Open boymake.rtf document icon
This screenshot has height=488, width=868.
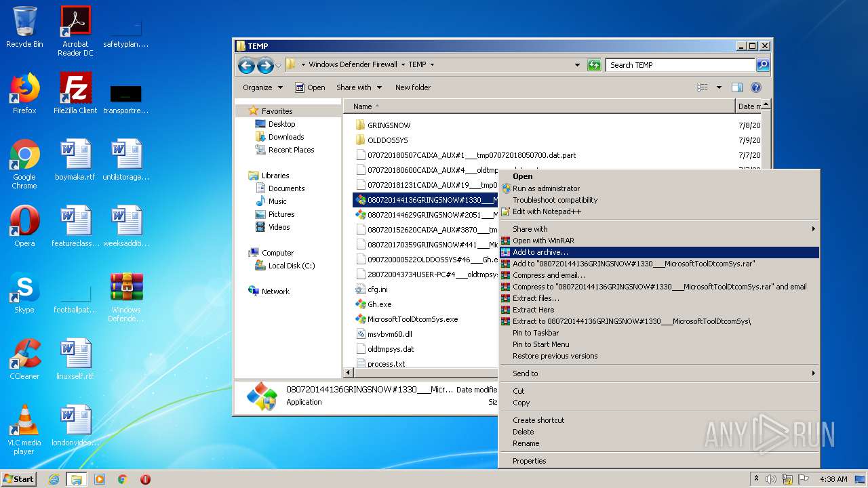75,160
